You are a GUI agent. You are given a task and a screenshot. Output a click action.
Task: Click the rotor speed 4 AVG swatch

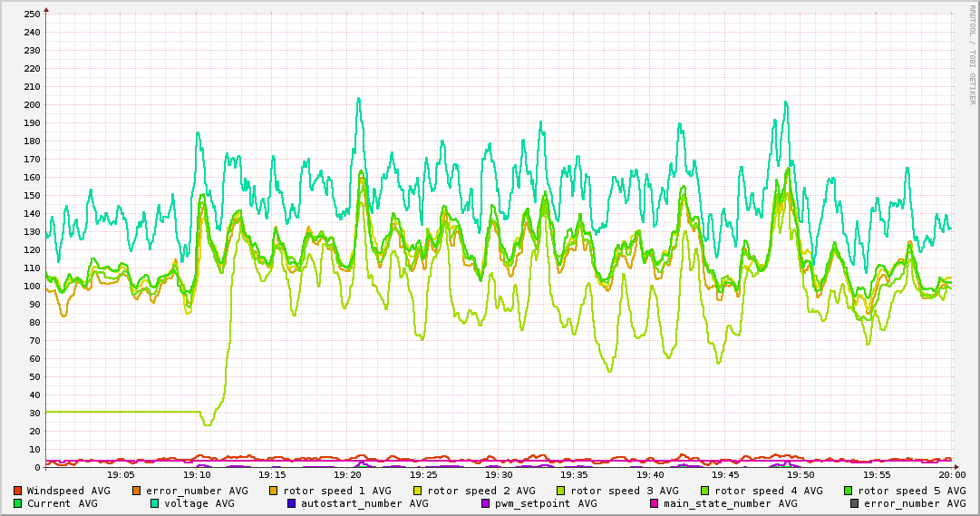coord(705,491)
